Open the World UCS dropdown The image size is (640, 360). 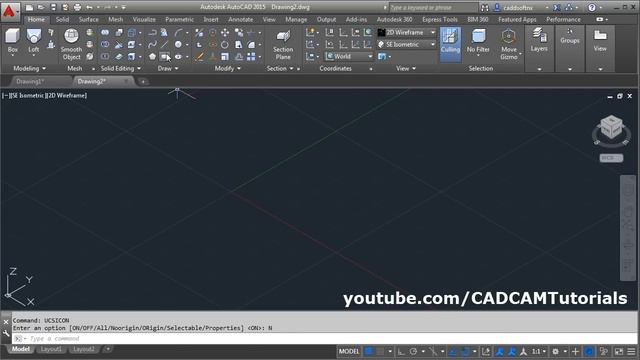pyautogui.click(x=349, y=56)
